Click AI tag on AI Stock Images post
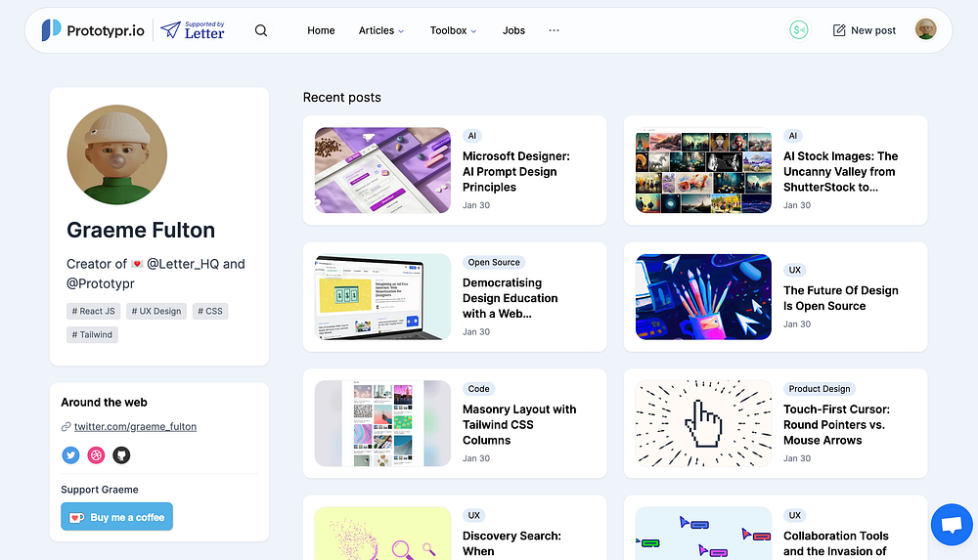The image size is (978, 560). point(793,136)
